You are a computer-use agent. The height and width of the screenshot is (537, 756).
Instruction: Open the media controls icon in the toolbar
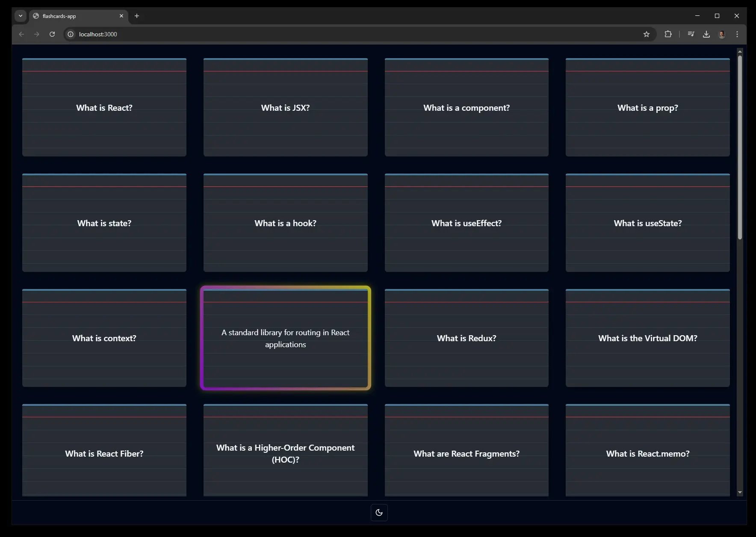tap(691, 34)
